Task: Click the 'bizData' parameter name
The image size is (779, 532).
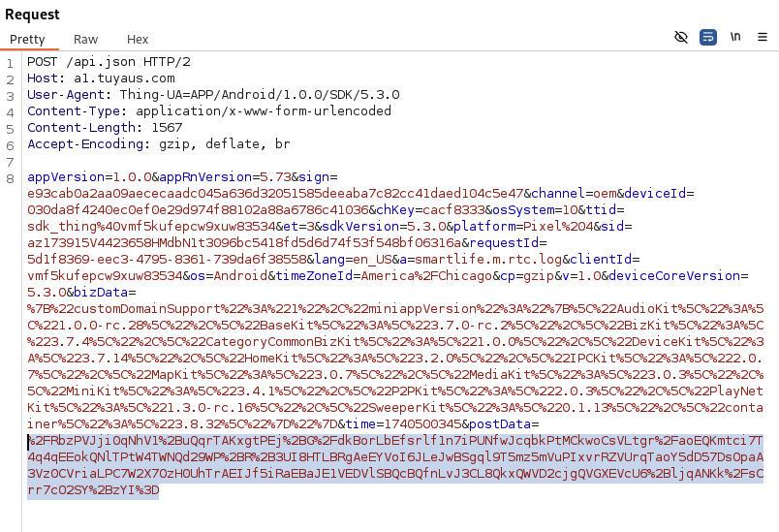Action: [101, 292]
